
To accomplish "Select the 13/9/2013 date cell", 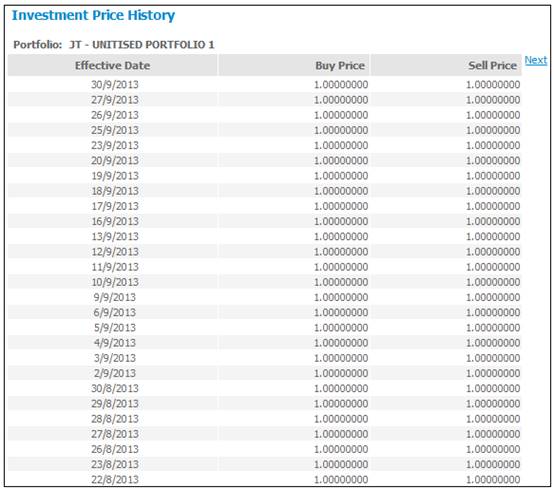I will 115,237.
